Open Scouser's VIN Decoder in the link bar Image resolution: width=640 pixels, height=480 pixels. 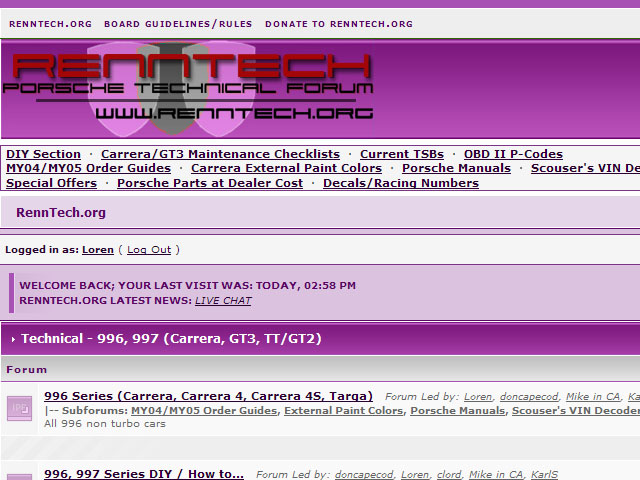coord(585,168)
